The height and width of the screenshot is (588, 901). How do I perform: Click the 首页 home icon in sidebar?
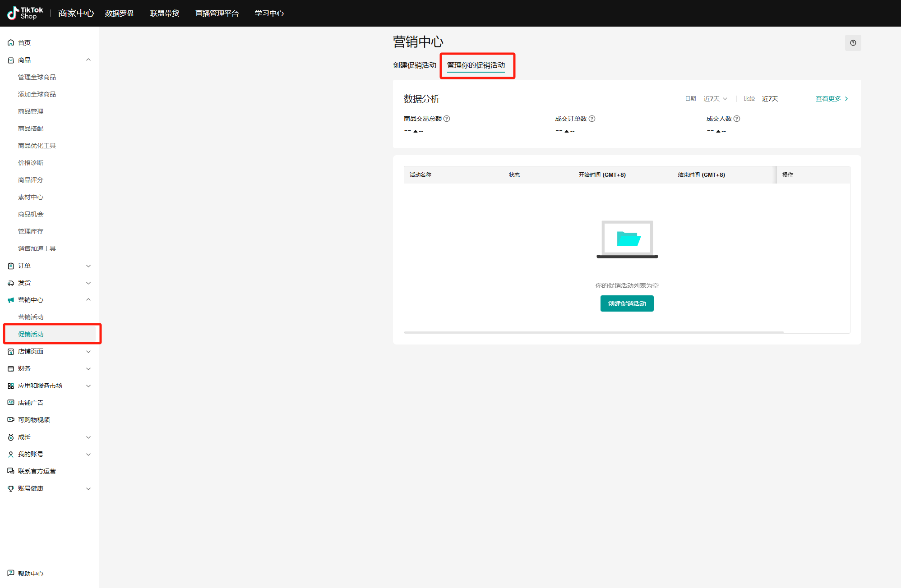click(11, 43)
